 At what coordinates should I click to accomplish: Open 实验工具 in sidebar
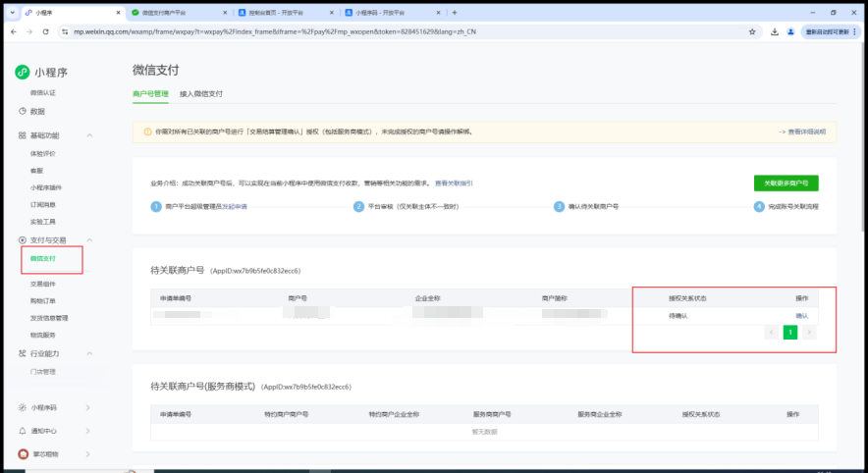43,222
